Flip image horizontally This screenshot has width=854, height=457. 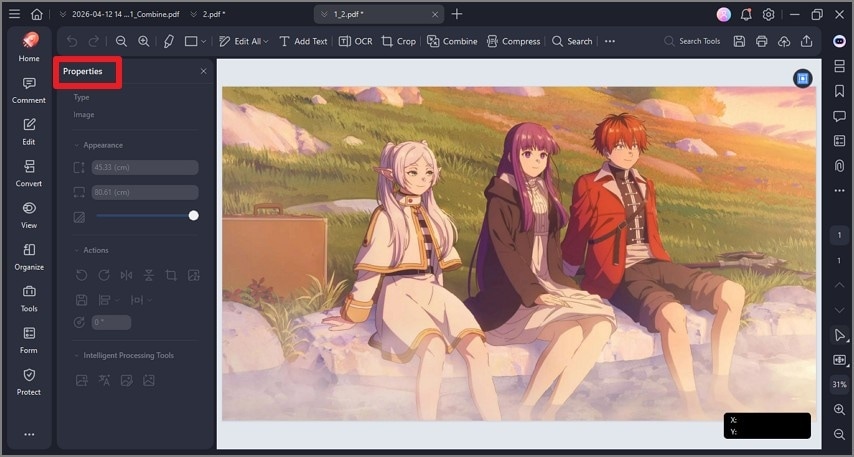pos(126,275)
